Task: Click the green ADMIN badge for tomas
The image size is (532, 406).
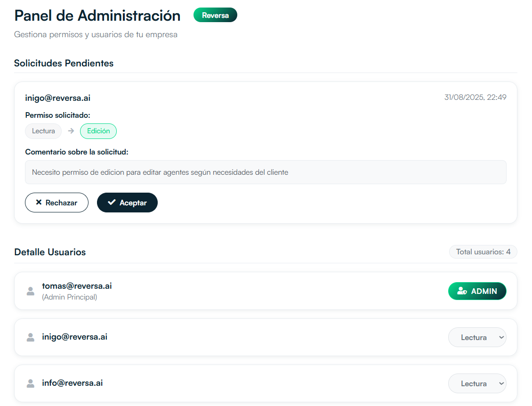Action: pos(477,291)
